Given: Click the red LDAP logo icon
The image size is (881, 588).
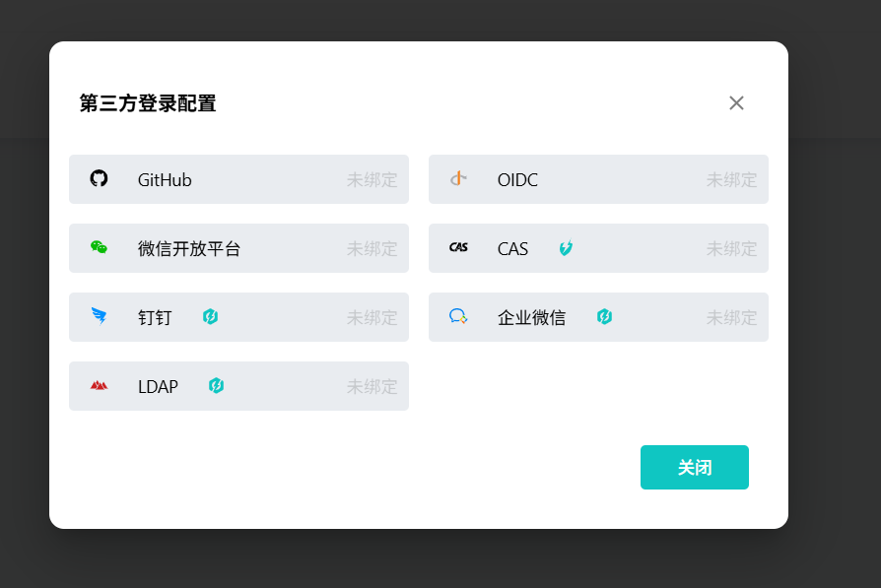Looking at the screenshot, I should click(x=99, y=385).
